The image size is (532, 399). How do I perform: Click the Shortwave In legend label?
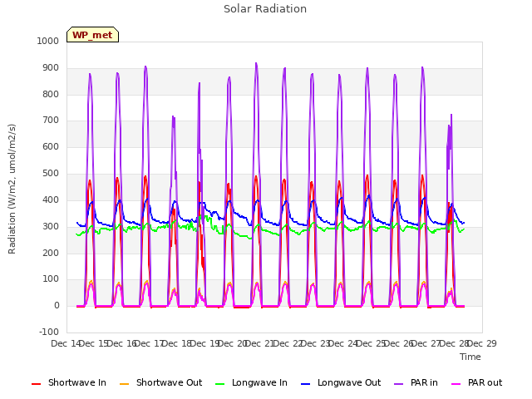pos(77,382)
